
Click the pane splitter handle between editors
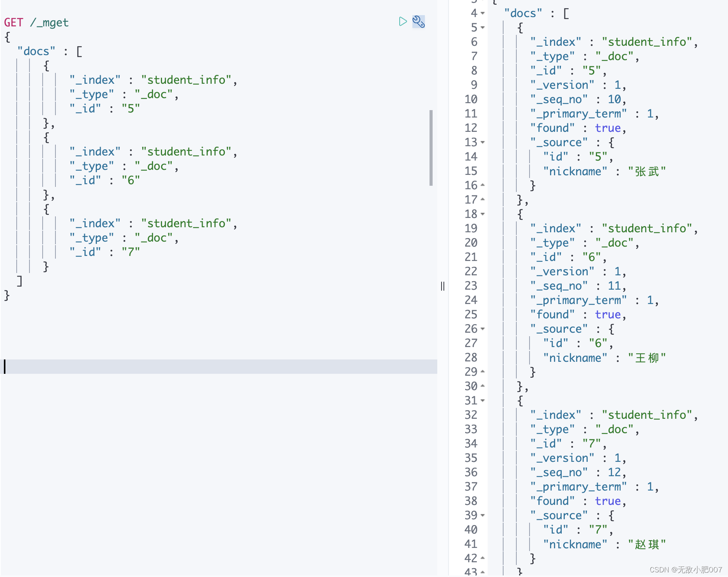(443, 286)
